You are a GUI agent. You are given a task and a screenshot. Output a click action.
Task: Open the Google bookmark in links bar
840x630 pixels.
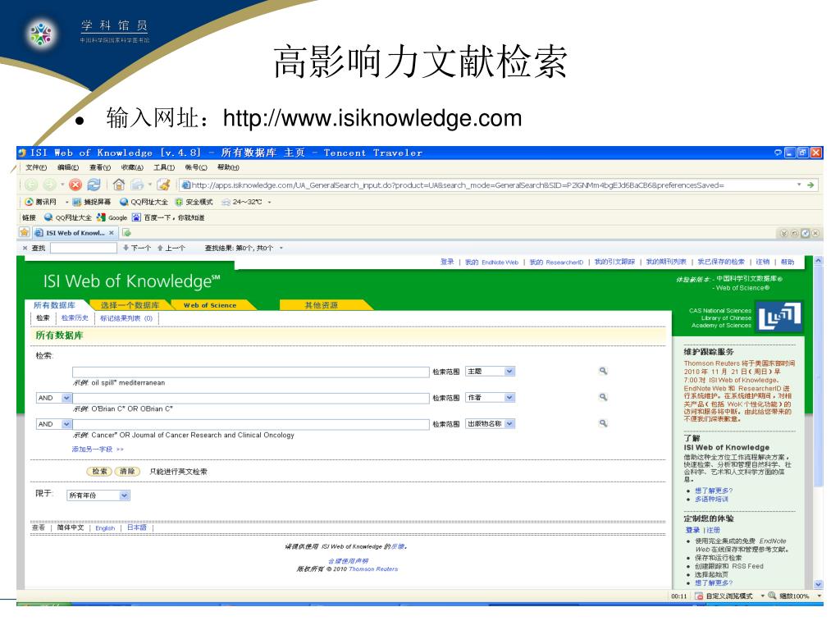pyautogui.click(x=112, y=217)
